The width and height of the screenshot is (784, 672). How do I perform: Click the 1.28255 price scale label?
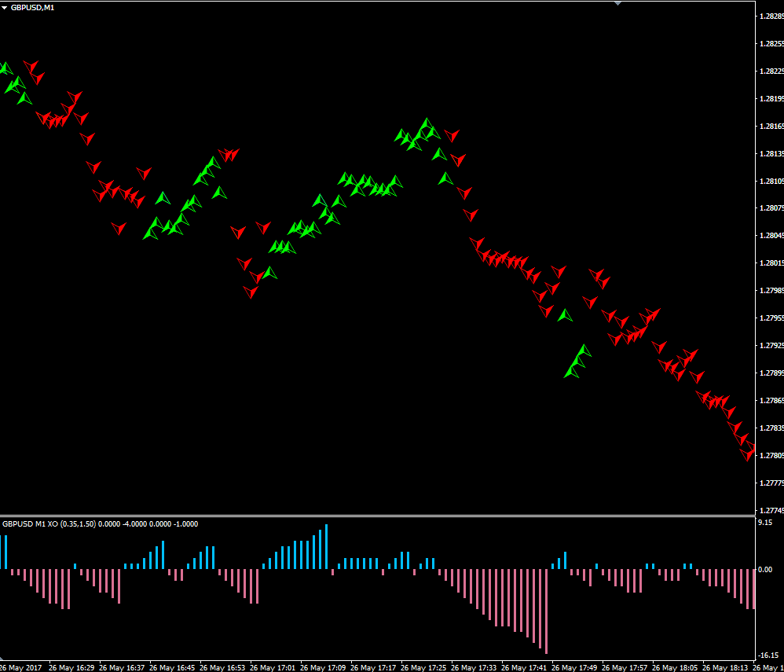[771, 44]
